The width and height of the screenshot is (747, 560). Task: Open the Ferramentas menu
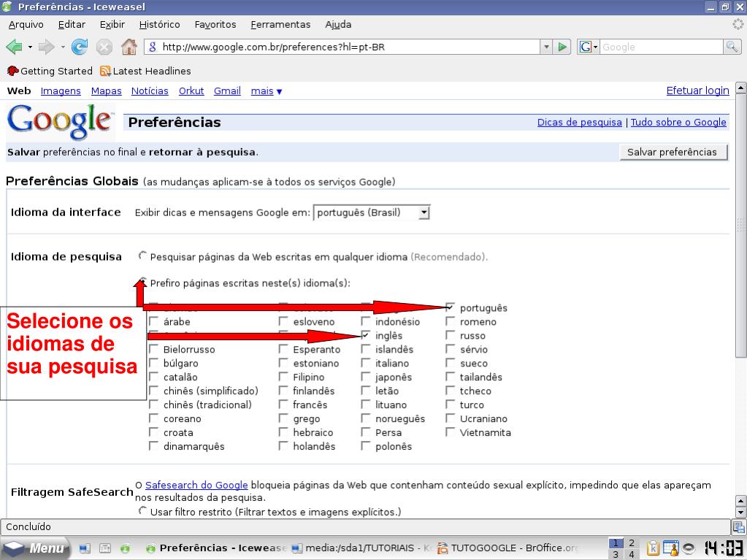[x=280, y=24]
